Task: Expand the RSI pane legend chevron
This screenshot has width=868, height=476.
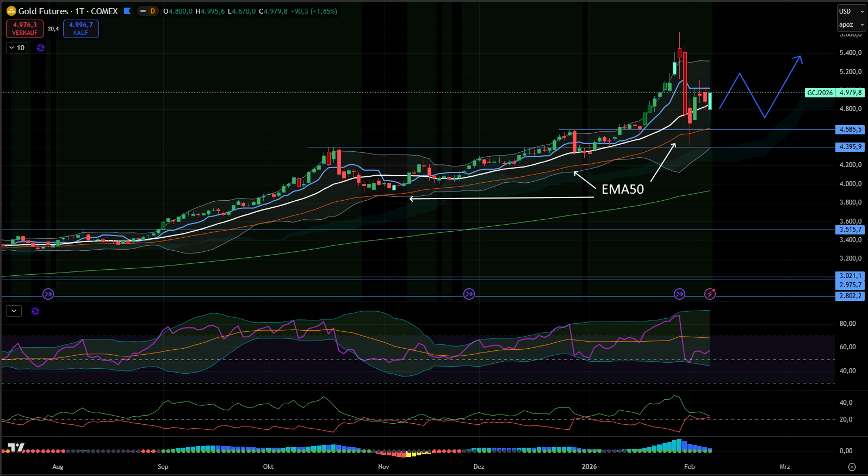Action: click(14, 311)
